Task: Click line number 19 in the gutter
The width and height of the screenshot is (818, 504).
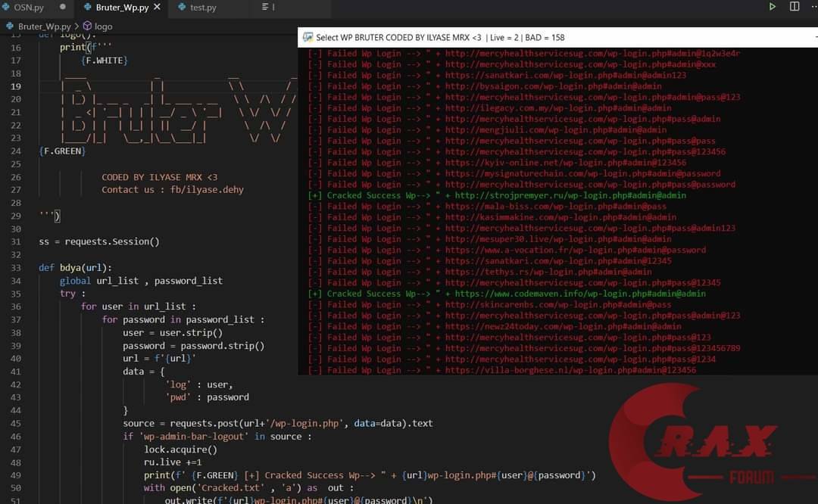Action: coord(16,86)
